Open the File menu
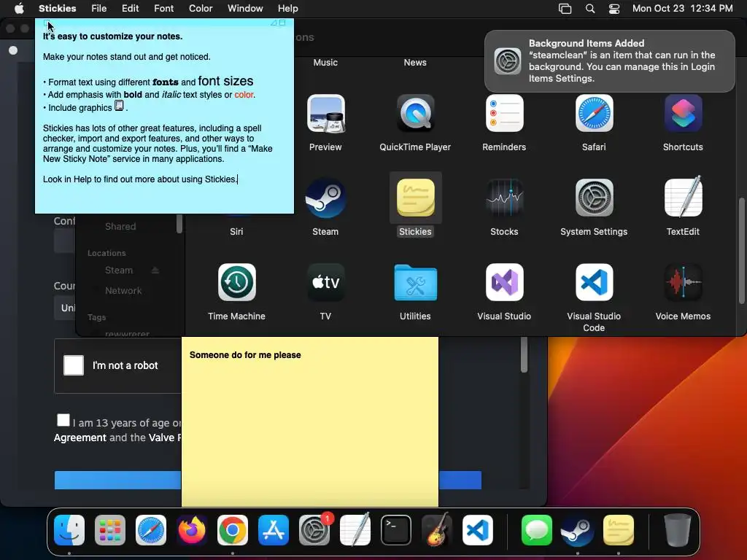The width and height of the screenshot is (747, 560). [99, 9]
